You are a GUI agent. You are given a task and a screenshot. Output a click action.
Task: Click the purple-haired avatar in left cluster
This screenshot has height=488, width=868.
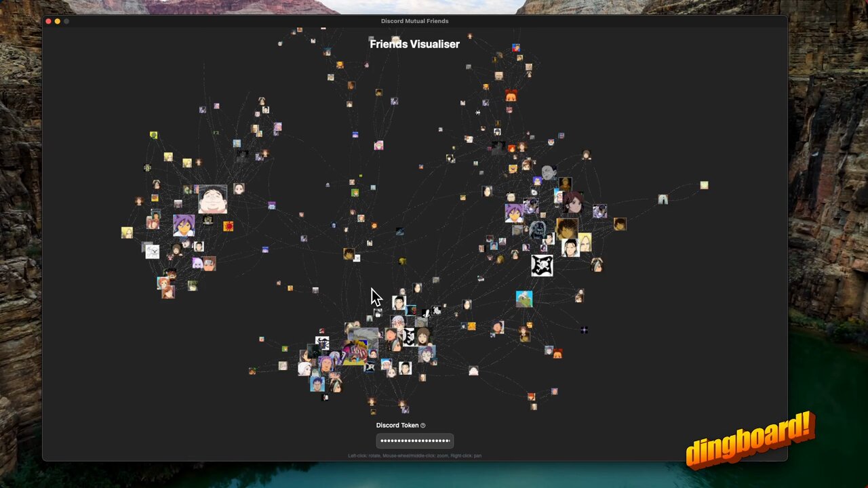tap(183, 225)
